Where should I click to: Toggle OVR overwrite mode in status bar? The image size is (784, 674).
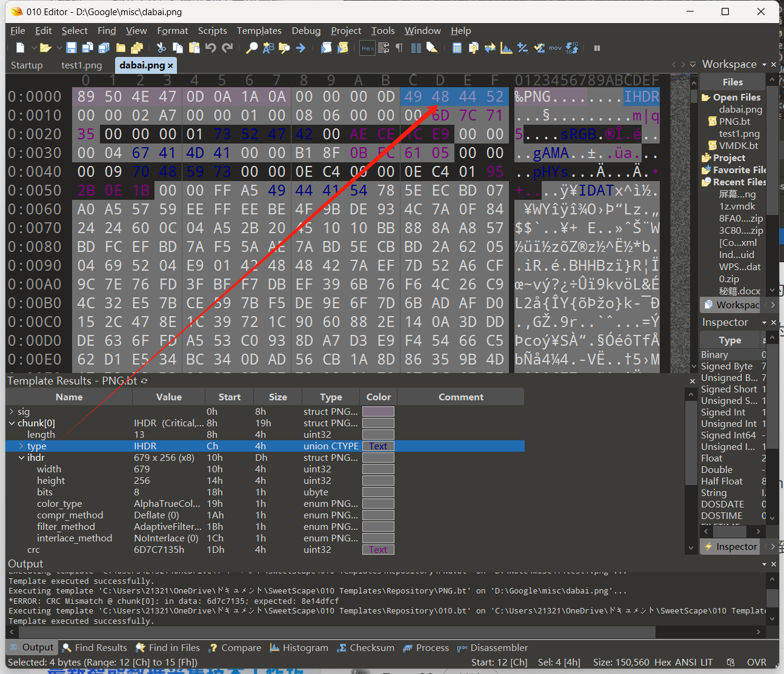(x=757, y=662)
